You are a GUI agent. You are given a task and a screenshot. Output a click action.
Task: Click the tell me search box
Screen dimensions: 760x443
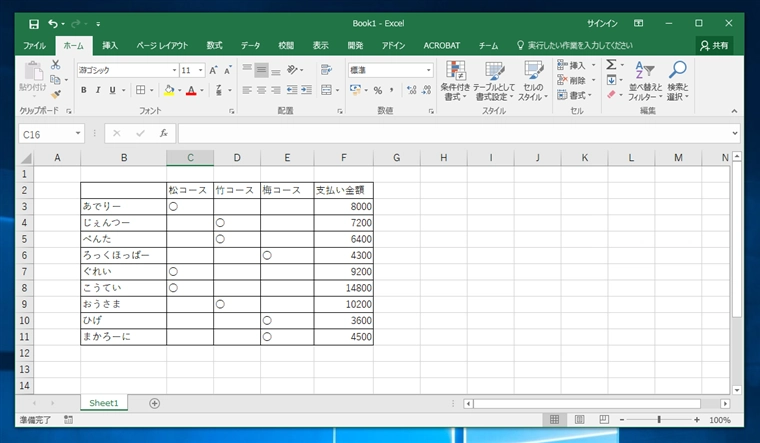coord(575,46)
